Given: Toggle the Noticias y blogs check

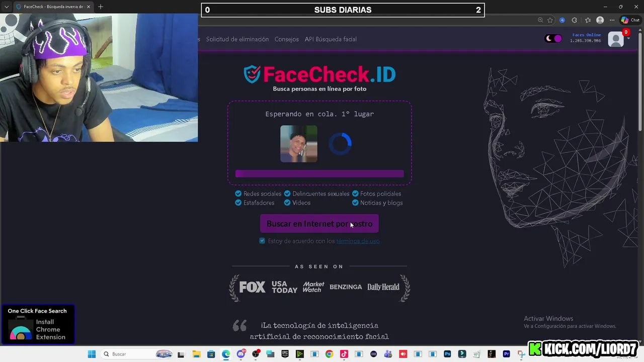Looking at the screenshot, I should coord(355,203).
